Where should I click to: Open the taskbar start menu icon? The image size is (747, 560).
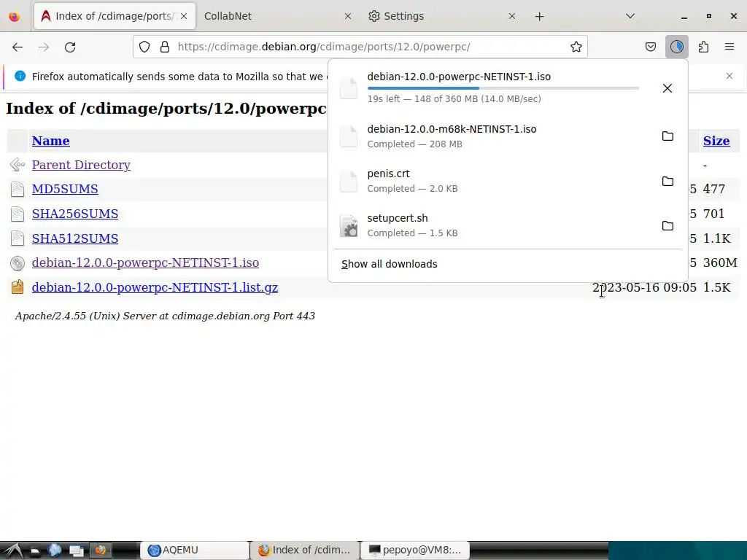click(13, 551)
